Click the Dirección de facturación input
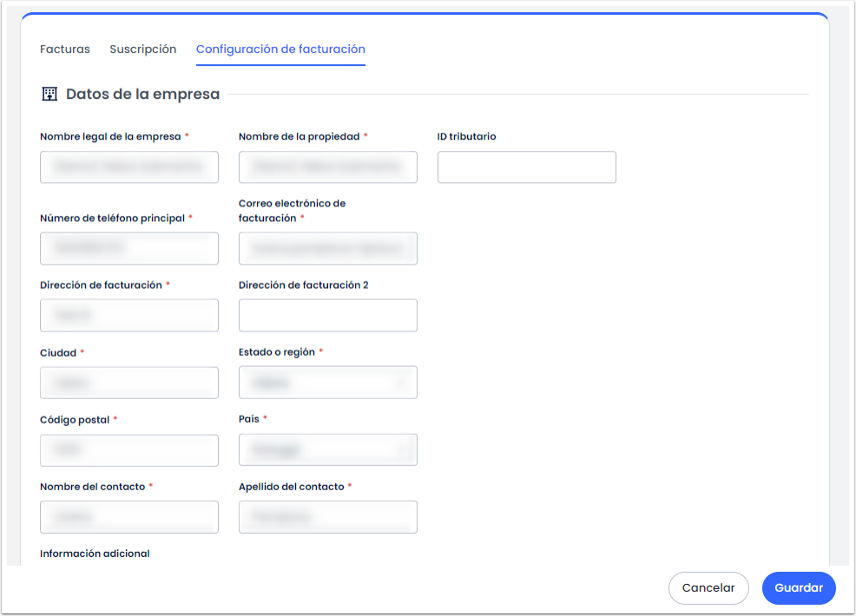 pos(129,316)
